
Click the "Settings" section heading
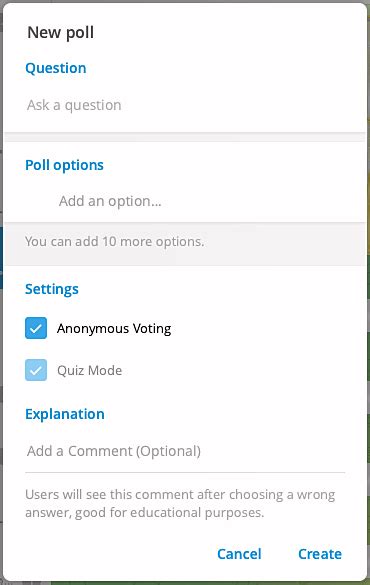(52, 289)
